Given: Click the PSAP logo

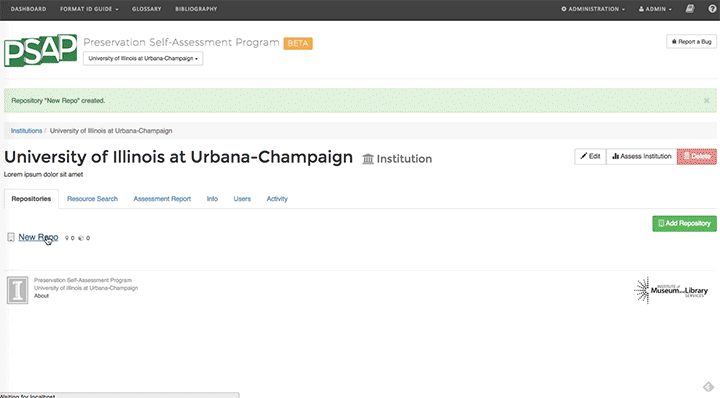Looking at the screenshot, I should tap(40, 50).
